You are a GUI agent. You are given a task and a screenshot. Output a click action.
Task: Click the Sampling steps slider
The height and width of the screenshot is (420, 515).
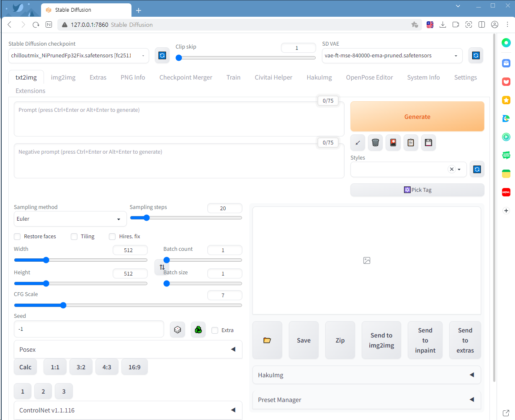point(186,218)
